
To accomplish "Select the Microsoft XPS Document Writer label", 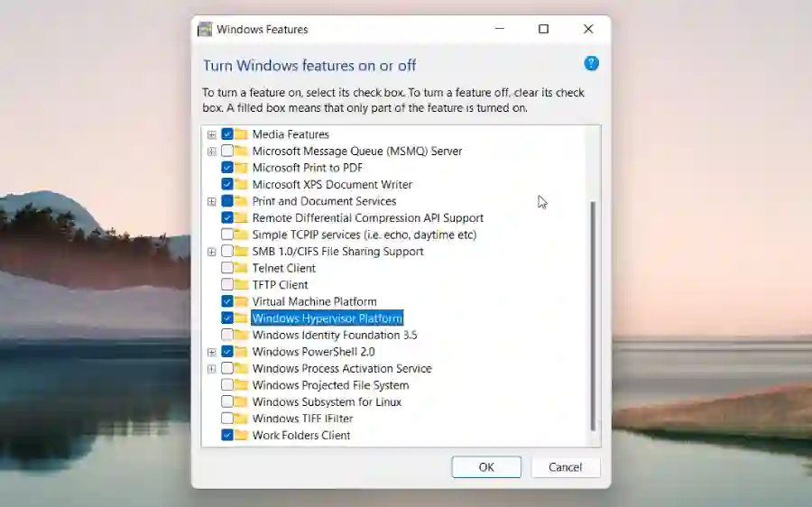I will coord(332,184).
